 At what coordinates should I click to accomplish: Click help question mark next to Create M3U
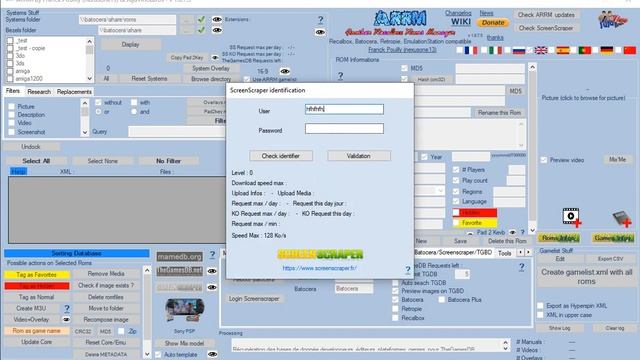pyautogui.click(x=67, y=308)
